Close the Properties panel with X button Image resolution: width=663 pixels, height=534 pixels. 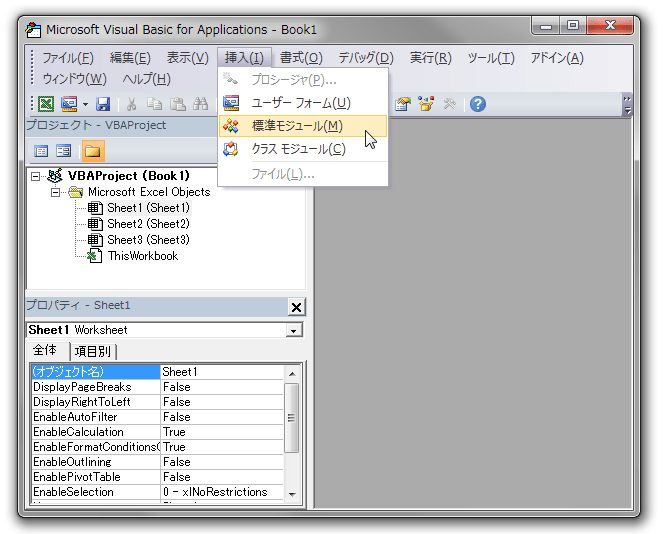[x=296, y=307]
